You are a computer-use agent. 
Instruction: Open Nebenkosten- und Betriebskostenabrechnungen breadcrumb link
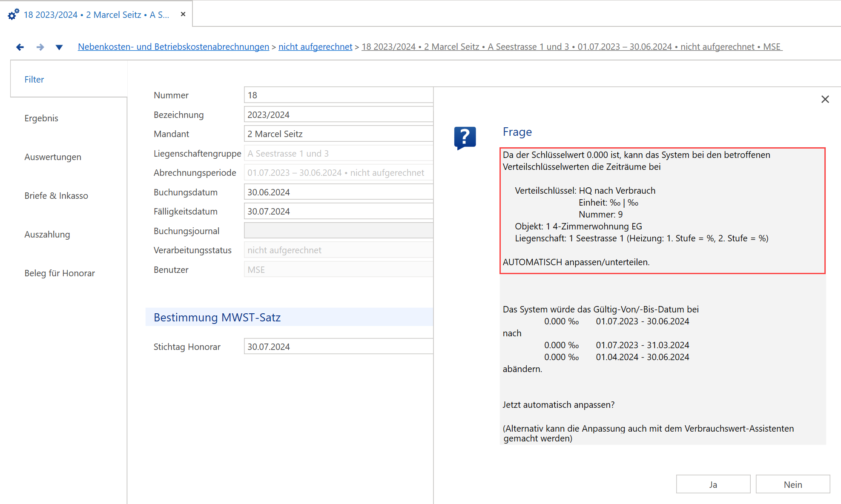point(173,47)
